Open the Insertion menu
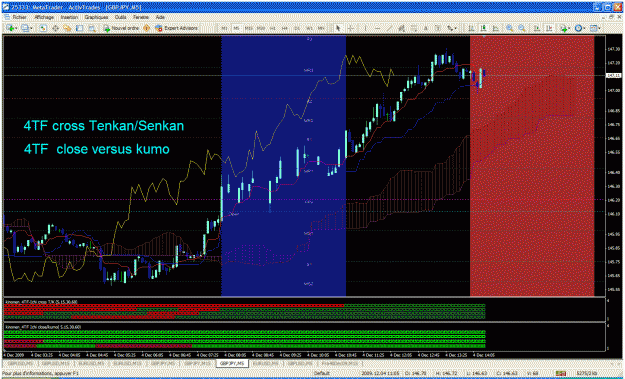 (x=69, y=18)
